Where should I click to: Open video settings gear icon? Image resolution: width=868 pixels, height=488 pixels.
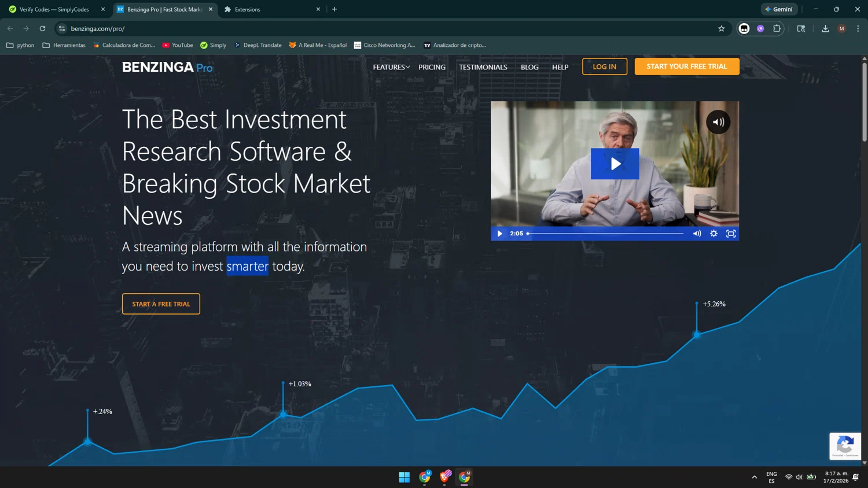click(713, 234)
